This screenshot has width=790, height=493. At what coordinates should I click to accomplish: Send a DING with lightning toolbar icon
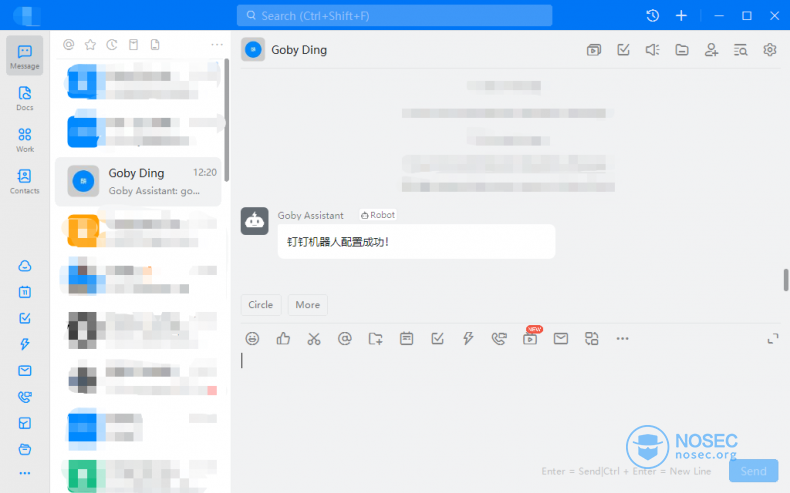[x=468, y=339]
